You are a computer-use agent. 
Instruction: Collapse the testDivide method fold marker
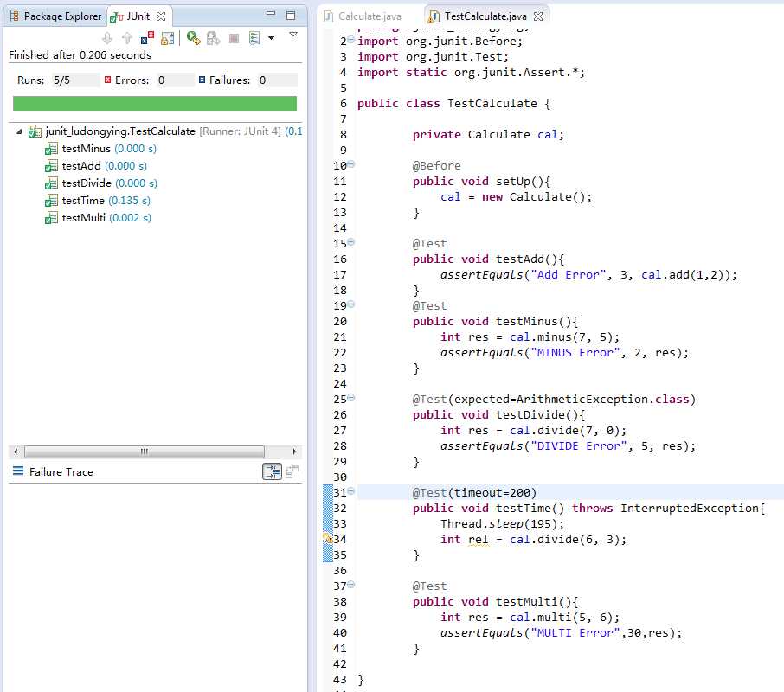coord(351,399)
